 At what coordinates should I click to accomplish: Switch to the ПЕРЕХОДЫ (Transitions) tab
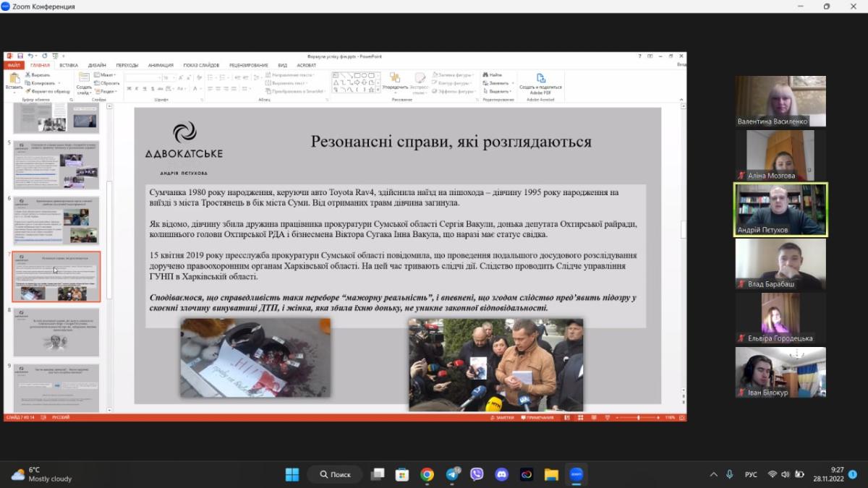(127, 65)
